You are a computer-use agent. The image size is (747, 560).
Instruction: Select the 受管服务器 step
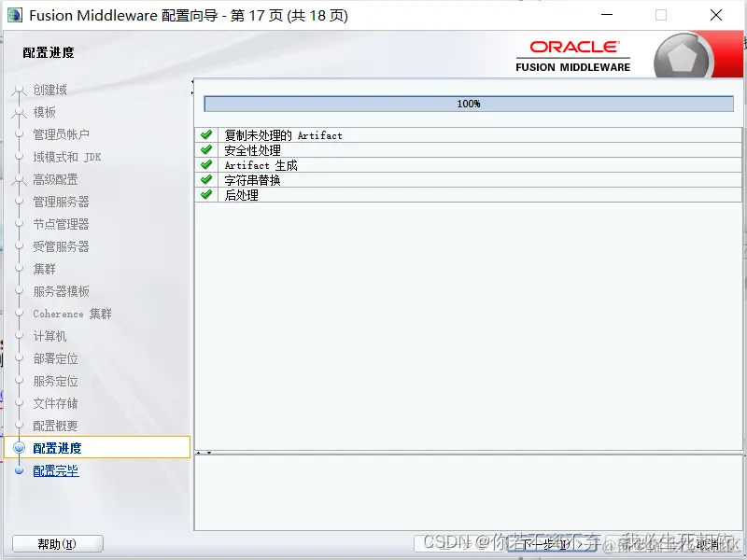point(61,246)
